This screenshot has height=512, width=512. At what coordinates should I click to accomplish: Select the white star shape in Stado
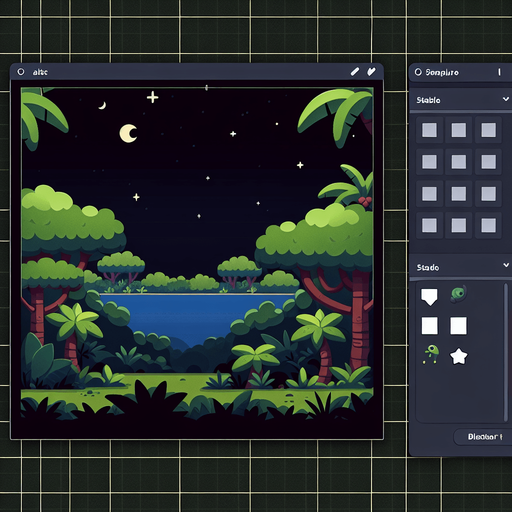coord(459,356)
